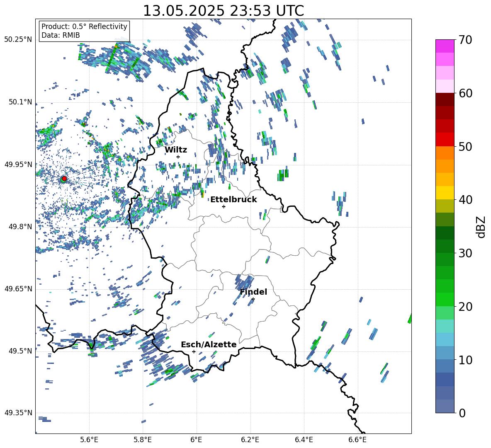Click the magenta top colorbar swatch
Viewport: 491px width, 448px height.
445,46
